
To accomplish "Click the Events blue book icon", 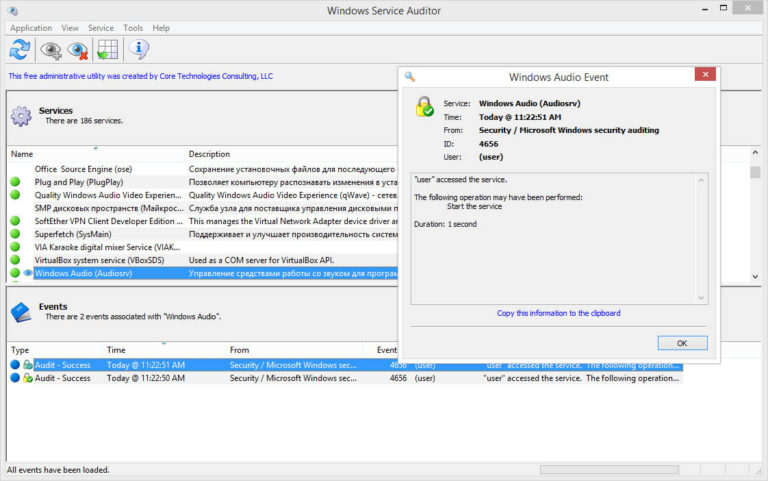I will pos(21,312).
